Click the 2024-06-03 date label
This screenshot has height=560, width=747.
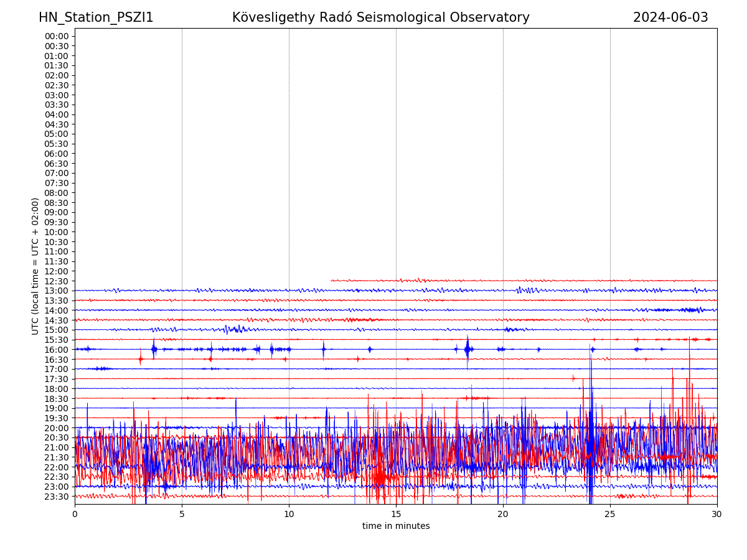670,17
